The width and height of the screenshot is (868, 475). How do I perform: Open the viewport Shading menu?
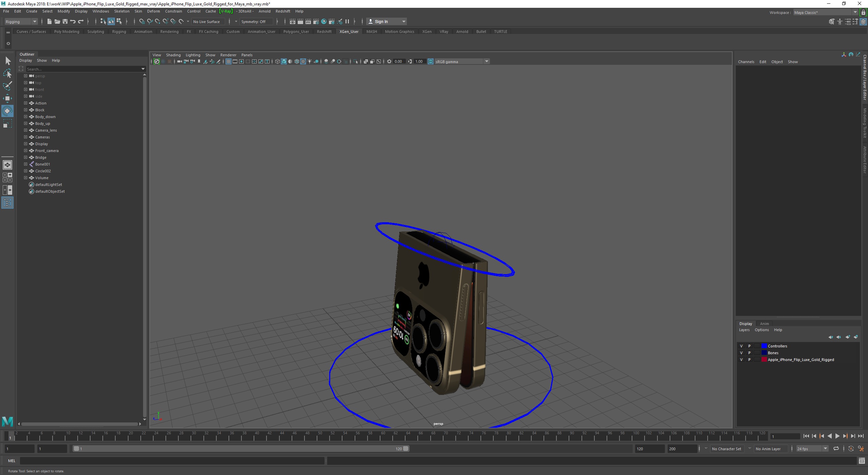[x=173, y=55]
